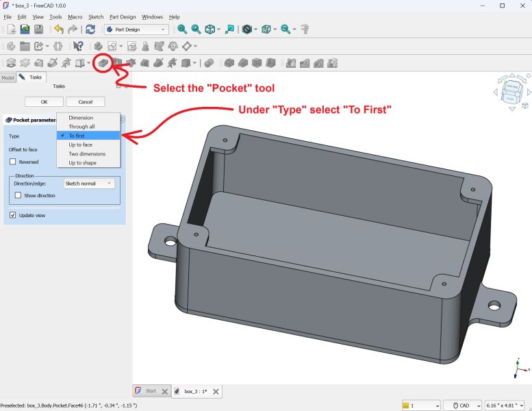Switch to the Model tab
The width and height of the screenshot is (532, 411).
(8, 77)
